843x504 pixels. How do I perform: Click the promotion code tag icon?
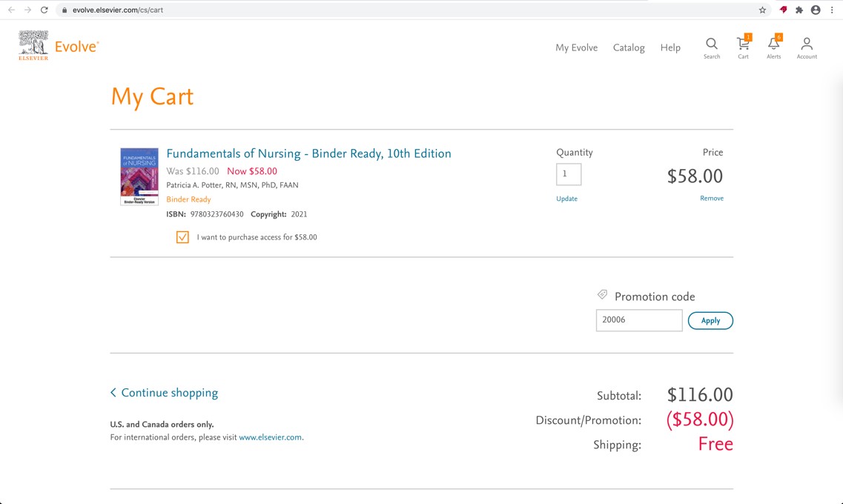pos(603,294)
